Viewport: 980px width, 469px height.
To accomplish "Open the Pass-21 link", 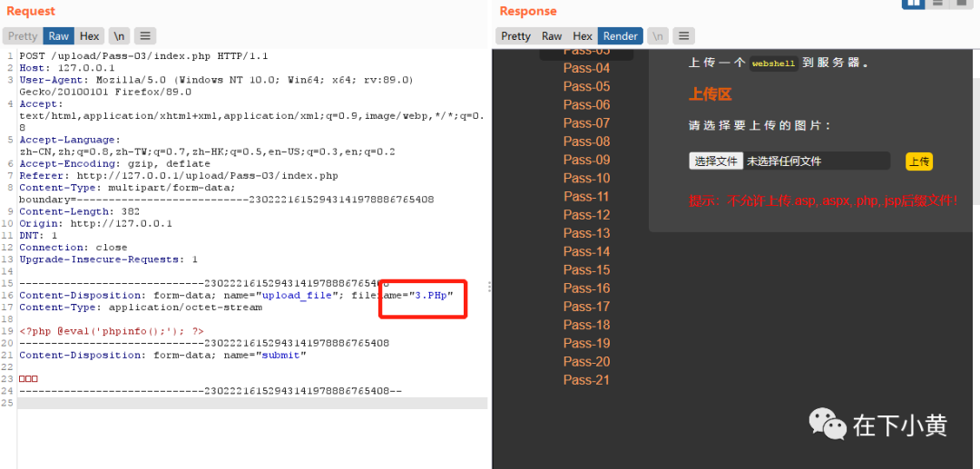I will click(586, 380).
